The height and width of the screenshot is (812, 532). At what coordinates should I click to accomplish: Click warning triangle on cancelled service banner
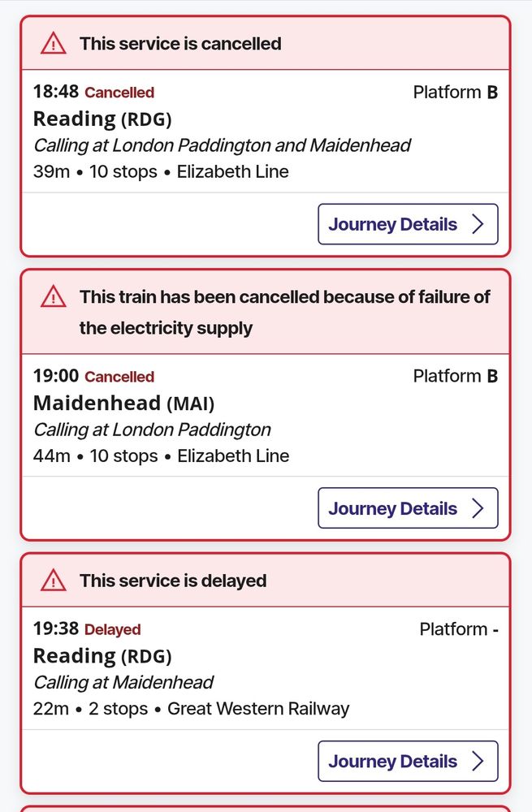pyautogui.click(x=54, y=43)
